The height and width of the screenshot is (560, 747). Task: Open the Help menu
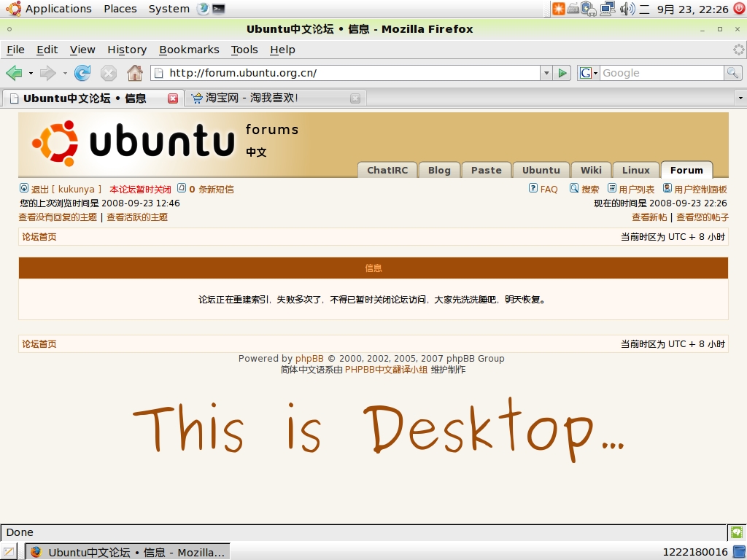tap(282, 50)
